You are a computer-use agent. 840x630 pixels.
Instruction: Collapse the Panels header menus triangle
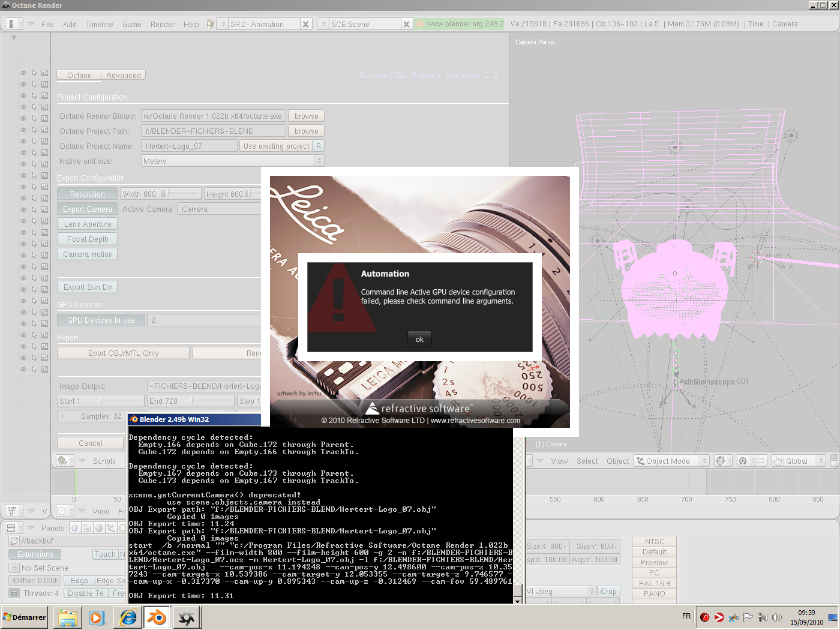coord(31,528)
